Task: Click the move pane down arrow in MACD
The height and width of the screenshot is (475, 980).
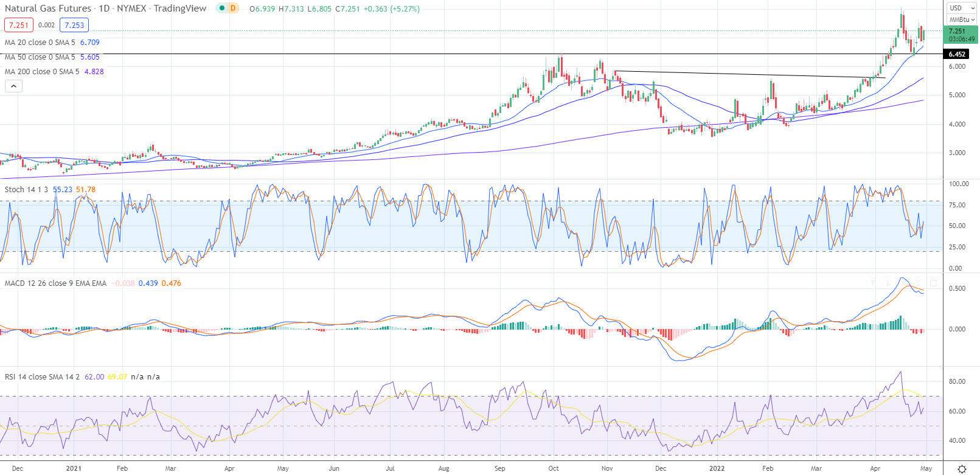Action: 888,283
